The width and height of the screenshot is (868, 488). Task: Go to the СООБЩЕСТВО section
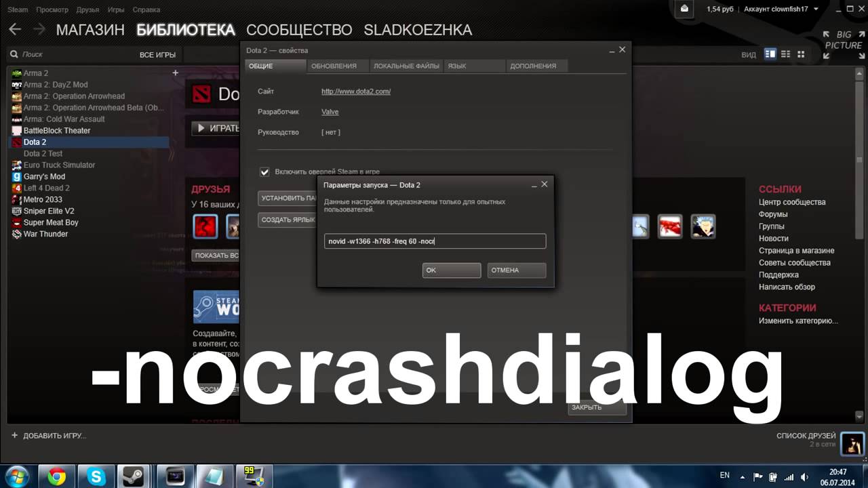pos(299,30)
